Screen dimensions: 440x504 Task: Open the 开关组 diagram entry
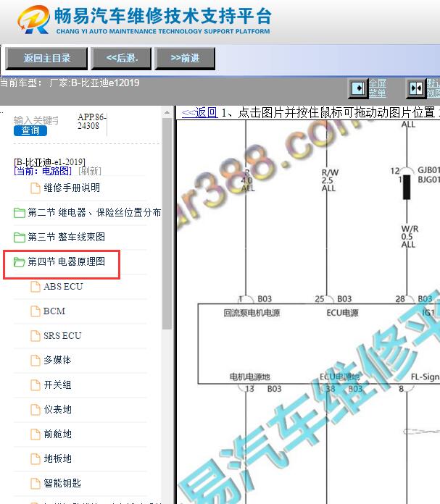click(57, 385)
